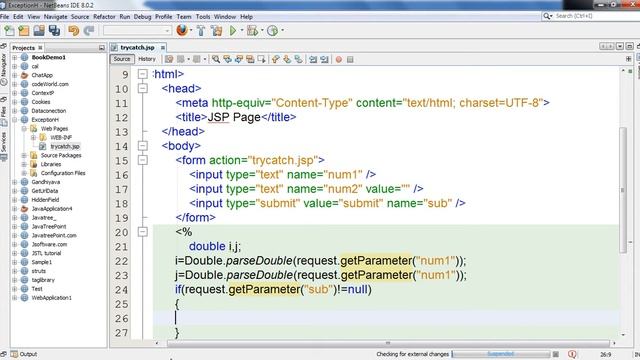Screen dimensions: 640x360
Task: Expand the BookDemo1 project node
Action: coord(15,58)
